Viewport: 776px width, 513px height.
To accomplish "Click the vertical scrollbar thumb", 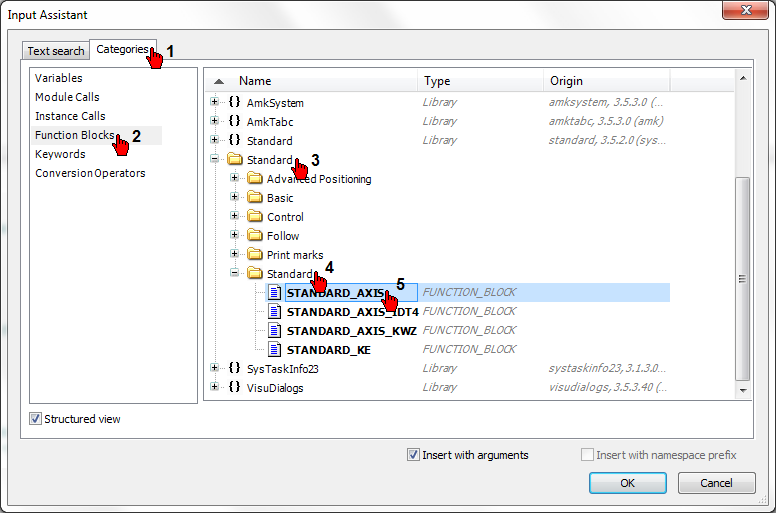I will click(x=742, y=279).
